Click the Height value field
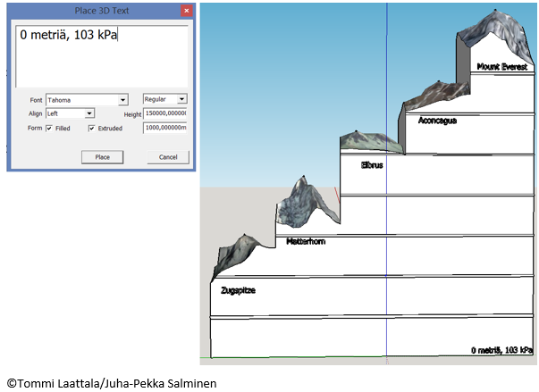 (166, 114)
